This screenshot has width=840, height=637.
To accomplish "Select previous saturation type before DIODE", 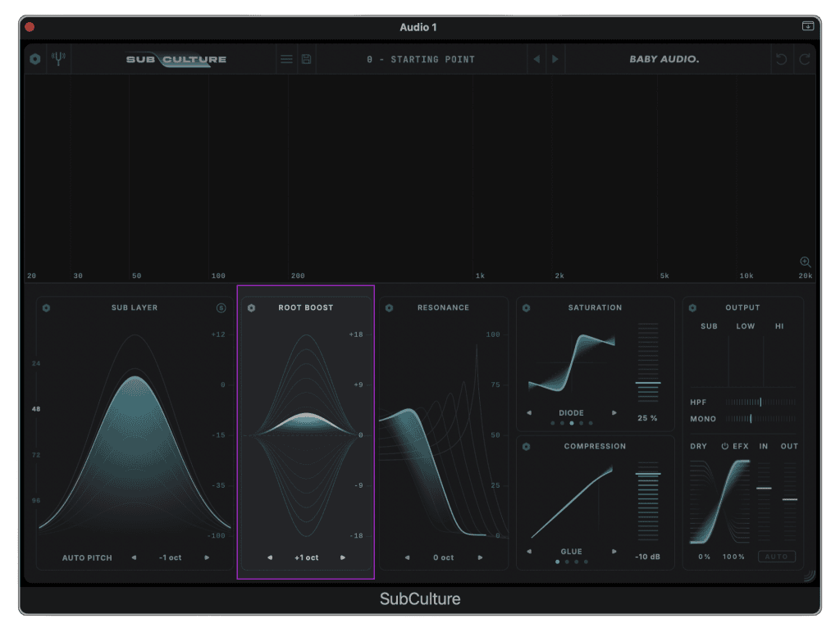I will pos(529,412).
